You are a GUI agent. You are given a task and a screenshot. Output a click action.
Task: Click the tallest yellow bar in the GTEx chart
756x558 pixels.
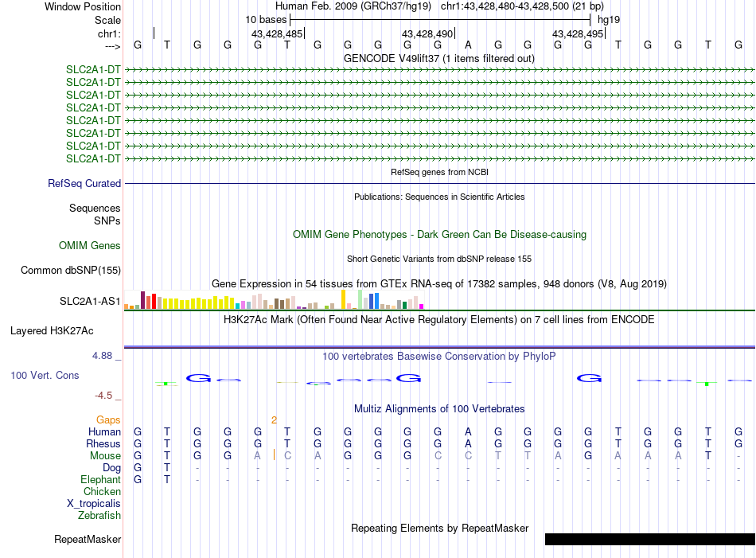[x=343, y=299]
